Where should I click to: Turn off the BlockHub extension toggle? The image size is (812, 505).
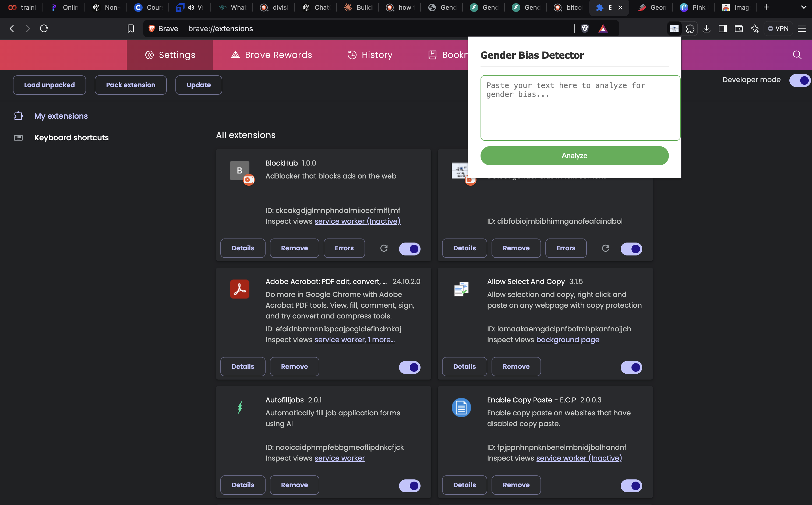coord(409,249)
